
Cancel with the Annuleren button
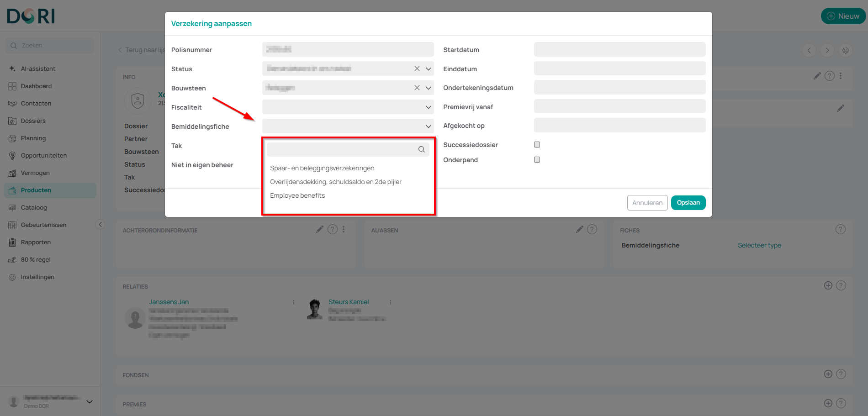point(647,203)
